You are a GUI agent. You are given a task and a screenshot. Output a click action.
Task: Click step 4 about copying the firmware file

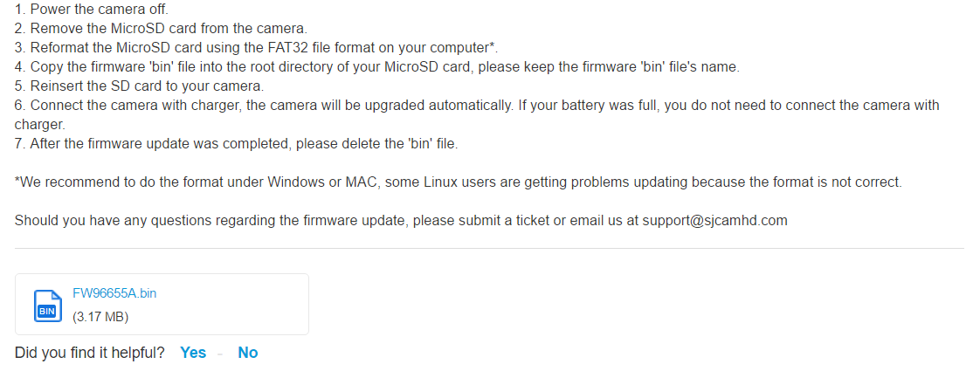point(376,66)
